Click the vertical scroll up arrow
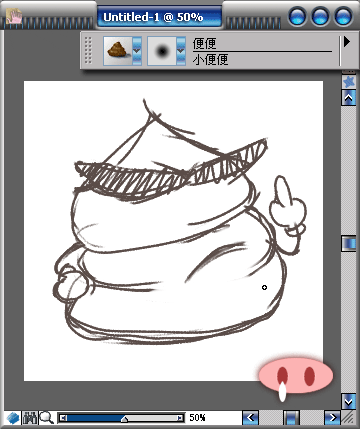Image resolution: width=360 pixels, height=429 pixels. tap(349, 98)
